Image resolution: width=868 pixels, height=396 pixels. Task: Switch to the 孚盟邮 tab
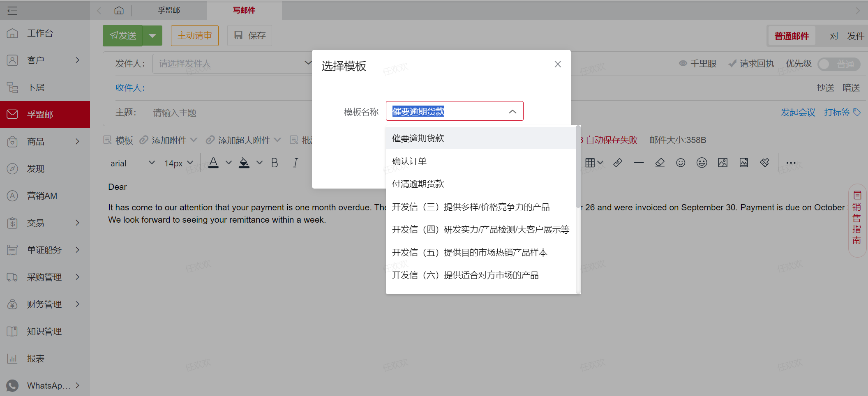(x=169, y=10)
